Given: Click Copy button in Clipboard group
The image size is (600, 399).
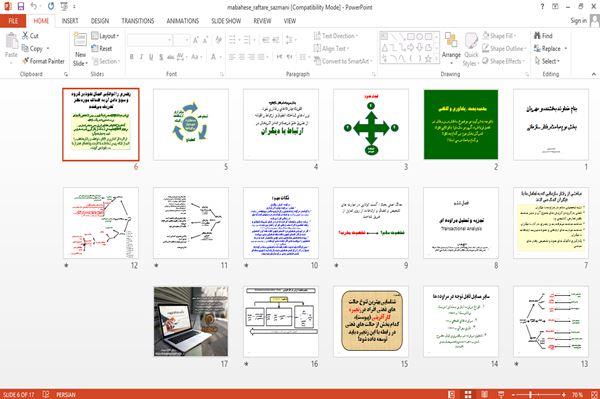Looking at the screenshot, I should pos(35,48).
